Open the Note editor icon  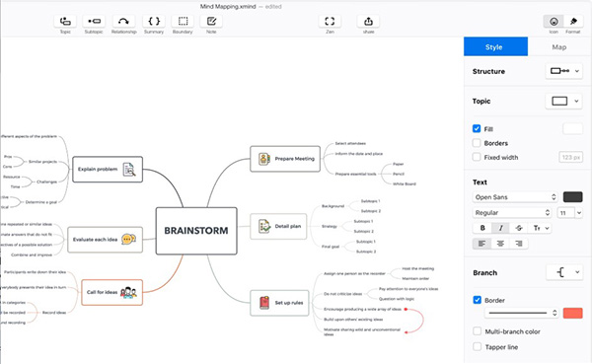211,21
